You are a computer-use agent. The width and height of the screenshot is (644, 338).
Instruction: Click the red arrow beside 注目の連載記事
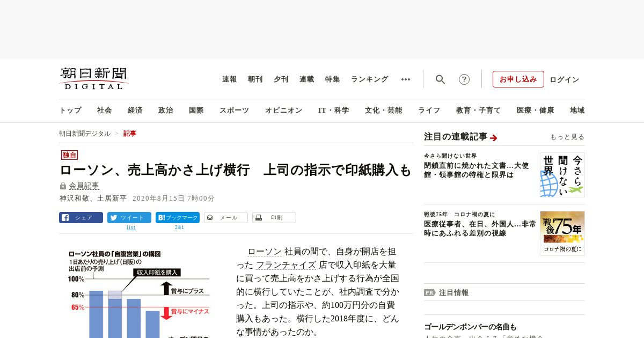click(494, 138)
